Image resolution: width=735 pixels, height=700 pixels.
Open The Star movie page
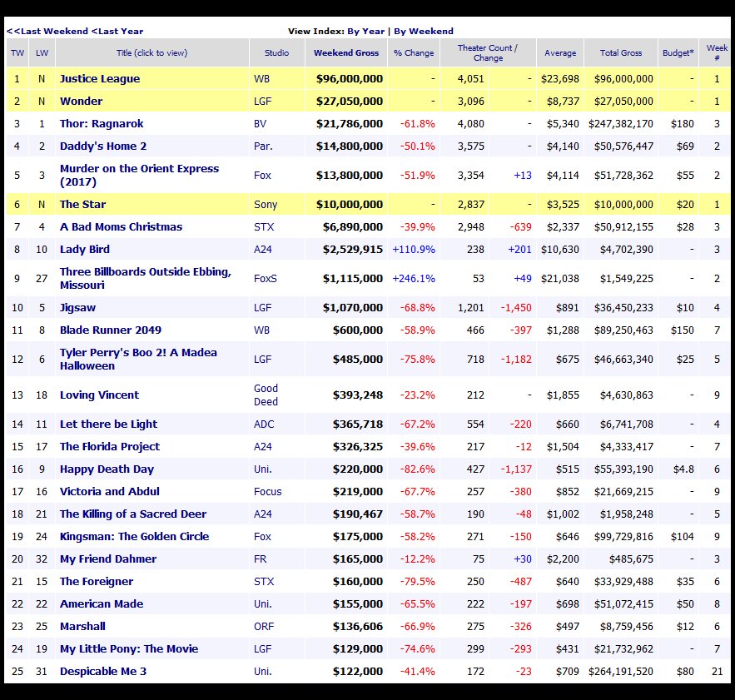82,205
